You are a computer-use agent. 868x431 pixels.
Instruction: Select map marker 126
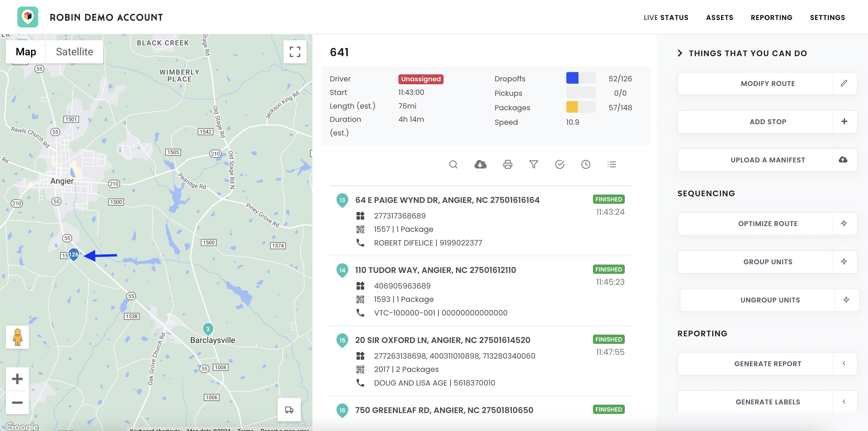(74, 255)
